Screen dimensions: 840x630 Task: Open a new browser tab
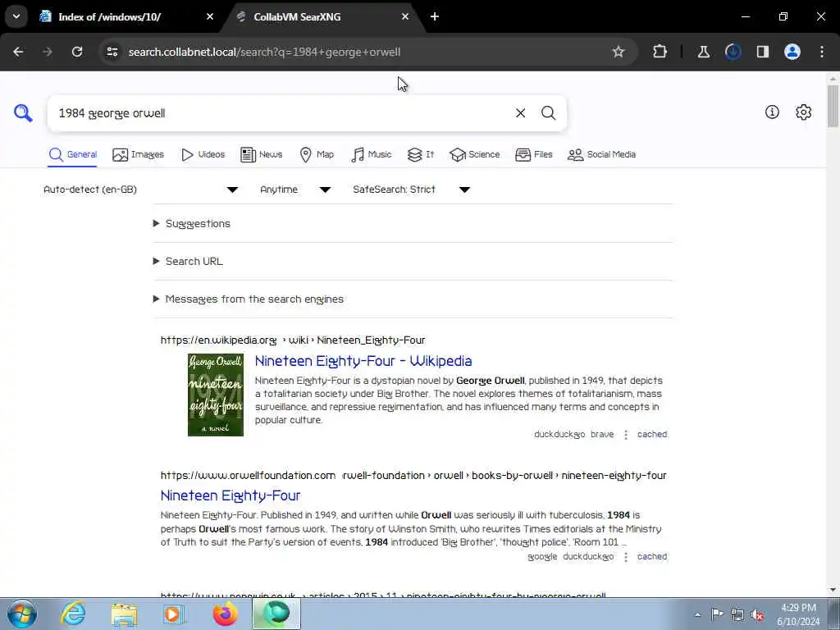point(435,16)
